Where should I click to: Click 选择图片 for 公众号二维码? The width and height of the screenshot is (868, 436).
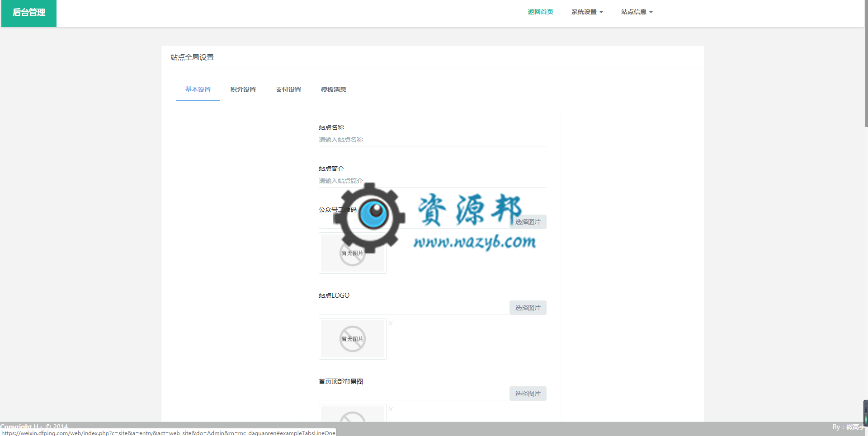pyautogui.click(x=528, y=222)
